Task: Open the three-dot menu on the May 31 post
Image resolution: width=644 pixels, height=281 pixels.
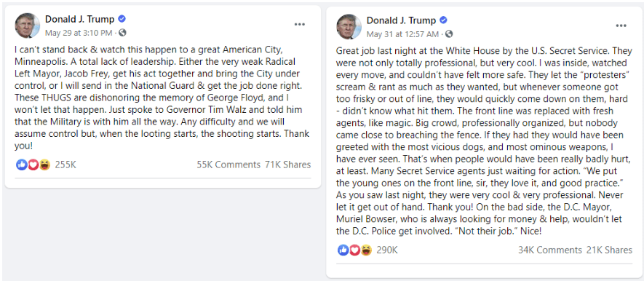Action: tap(621, 25)
